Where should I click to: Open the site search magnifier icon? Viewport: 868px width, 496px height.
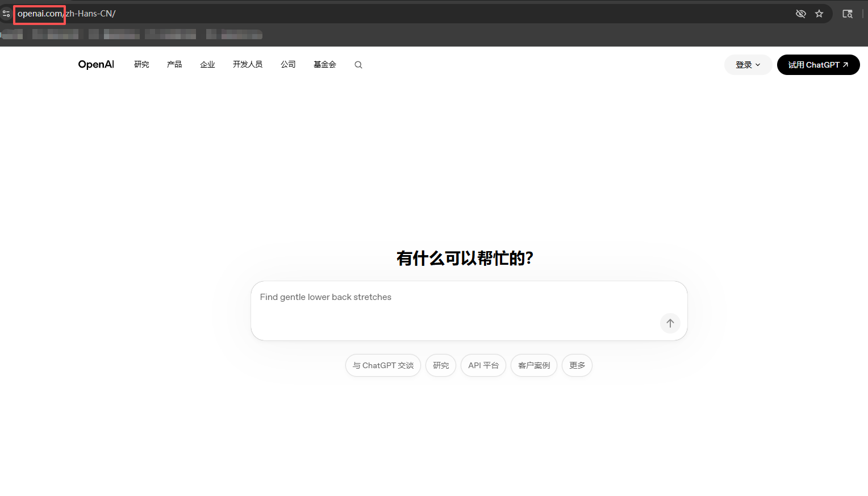[x=358, y=65]
